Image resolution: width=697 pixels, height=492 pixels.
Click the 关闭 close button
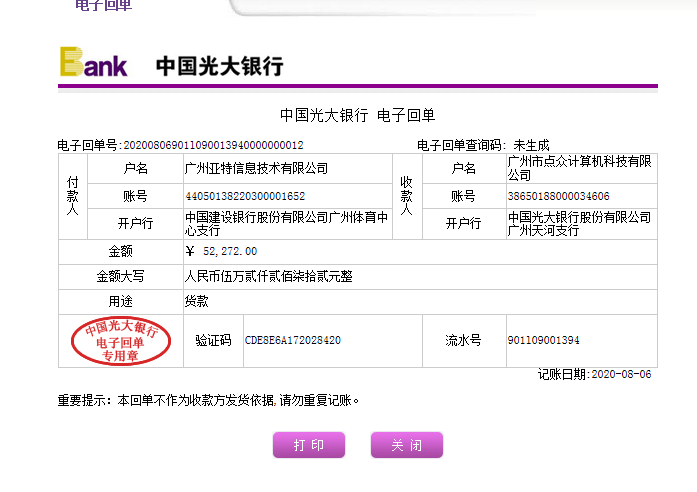407,445
